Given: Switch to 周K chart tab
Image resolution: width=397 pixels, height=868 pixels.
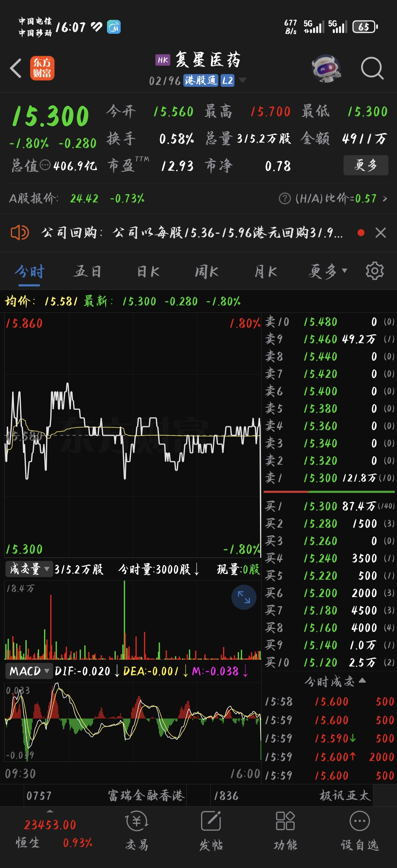Looking at the screenshot, I should pyautogui.click(x=207, y=272).
